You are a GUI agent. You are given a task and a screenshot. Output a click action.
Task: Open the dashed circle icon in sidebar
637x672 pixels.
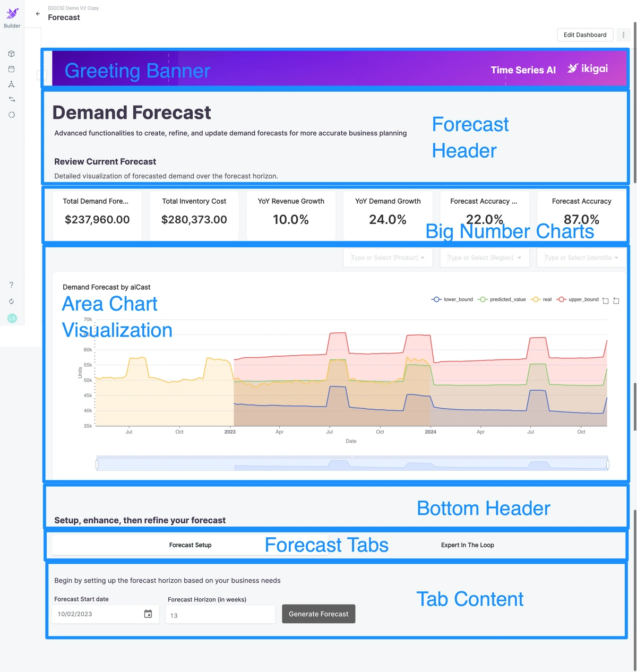click(x=12, y=115)
